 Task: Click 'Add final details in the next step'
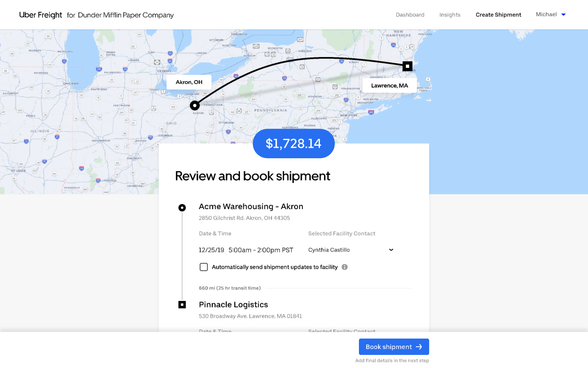click(392, 360)
